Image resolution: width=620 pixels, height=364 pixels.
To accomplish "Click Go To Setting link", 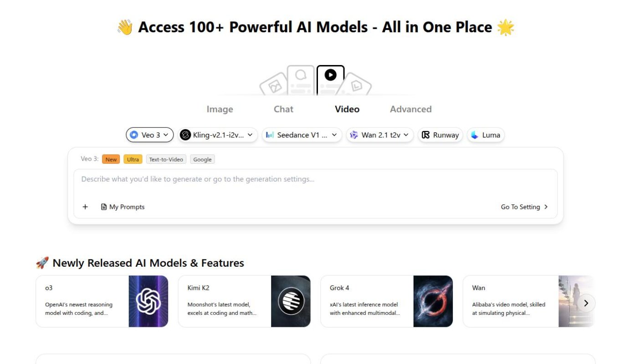I will (524, 207).
